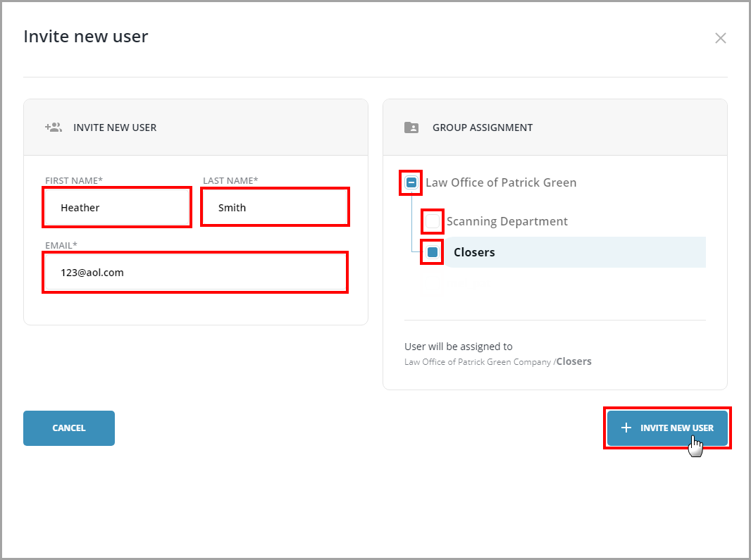Viewport: 751px width, 560px height.
Task: Select the Scanning Department tree item
Action: click(x=507, y=220)
